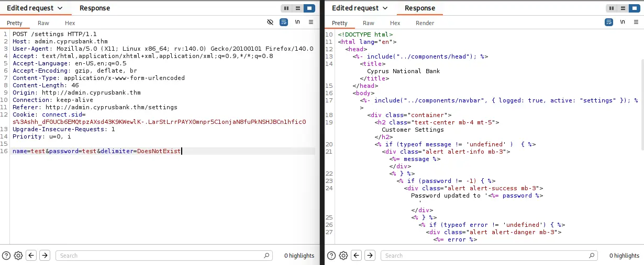The image size is (644, 265).
Task: Go to previous search match in left pane
Action: tap(31, 256)
